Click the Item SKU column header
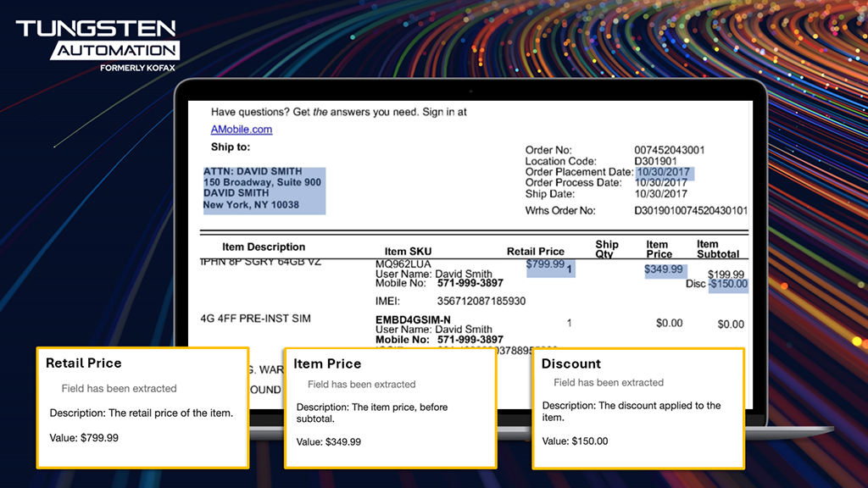Viewport: 868px width, 488px height. coord(408,252)
